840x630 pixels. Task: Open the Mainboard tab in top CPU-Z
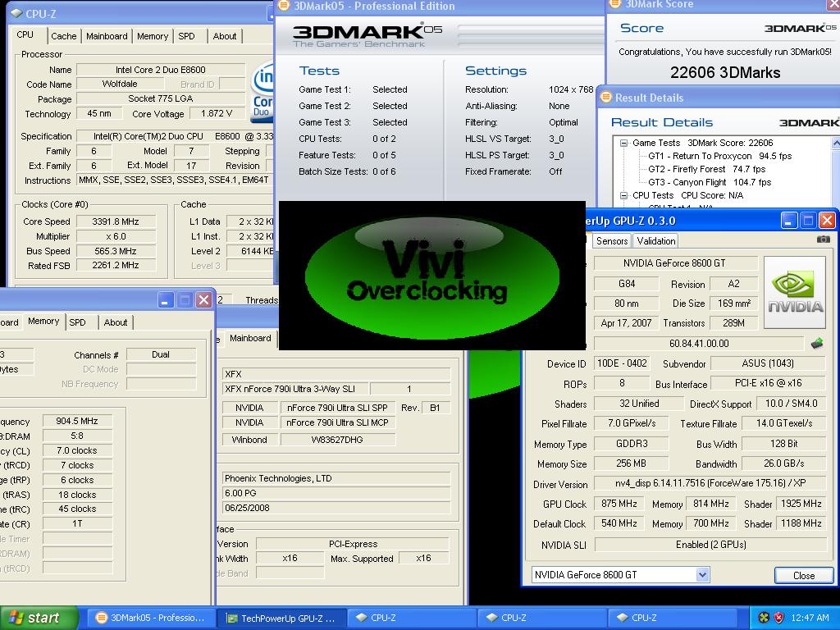click(x=107, y=36)
